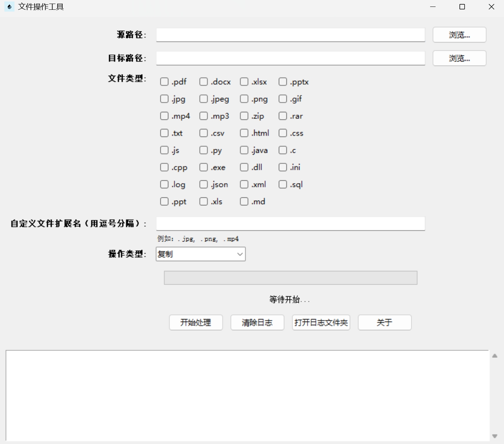This screenshot has height=444, width=504.
Task: Check the .log file type
Action: tap(164, 184)
